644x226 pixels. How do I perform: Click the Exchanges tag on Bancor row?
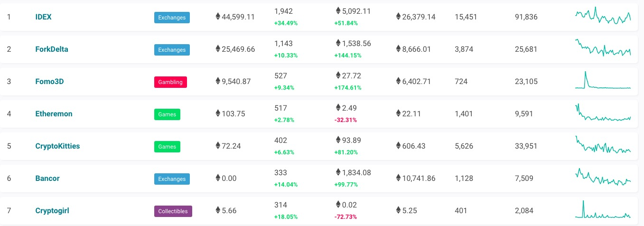172,179
